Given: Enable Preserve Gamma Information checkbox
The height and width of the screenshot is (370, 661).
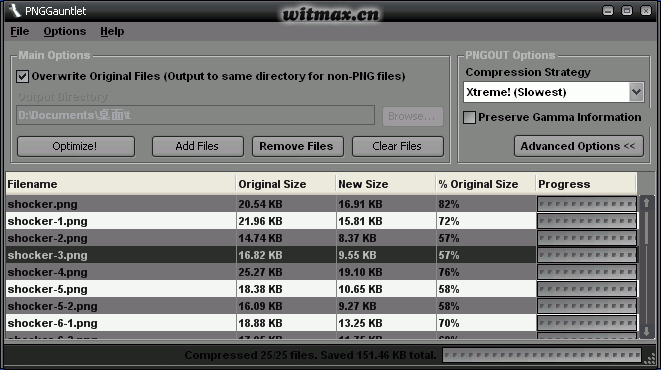Looking at the screenshot, I should 470,117.
